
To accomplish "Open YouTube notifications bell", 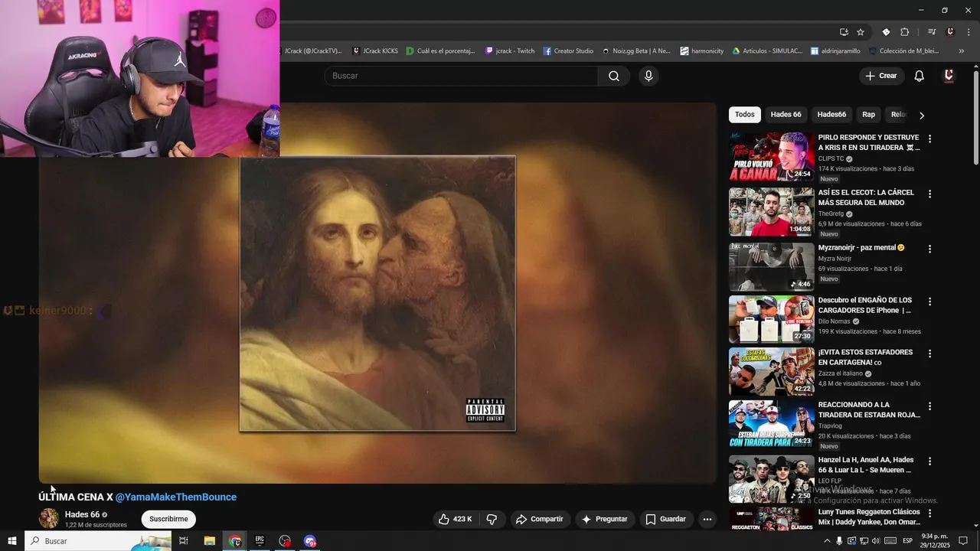I will coord(920,76).
